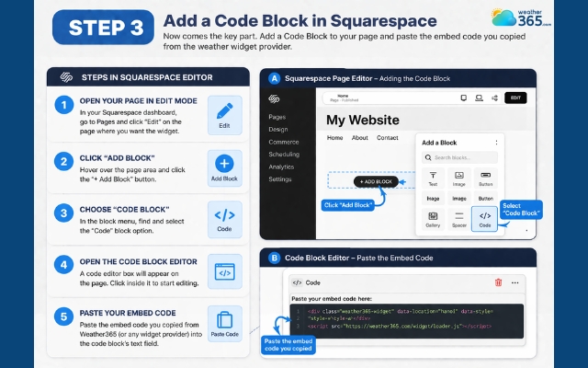The image size is (588, 368).
Task: Click the code line starting with div class weather365-widget
Action: click(x=401, y=311)
